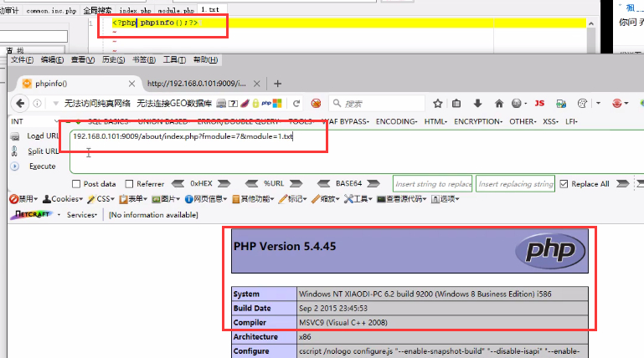Screen dimensions: 644x358
Task: Enable the Post data checkbox
Action: [77, 184]
